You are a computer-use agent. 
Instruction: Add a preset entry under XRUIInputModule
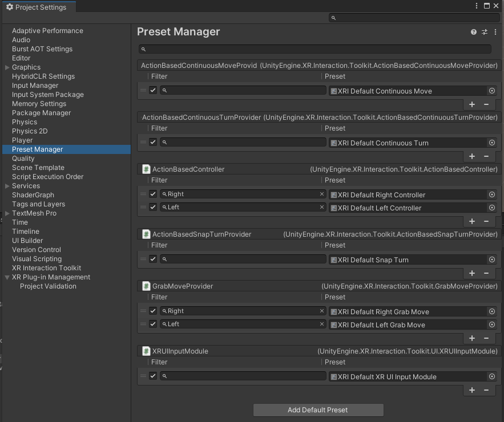pyautogui.click(x=472, y=390)
